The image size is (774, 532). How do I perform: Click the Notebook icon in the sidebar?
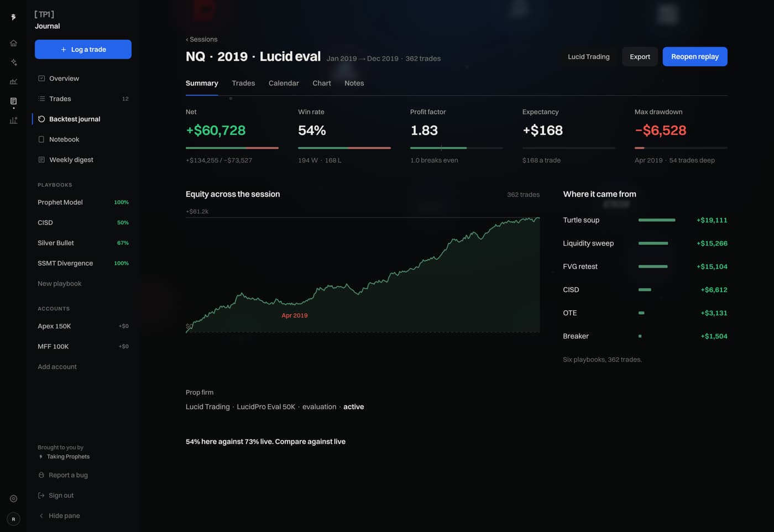pyautogui.click(x=41, y=139)
